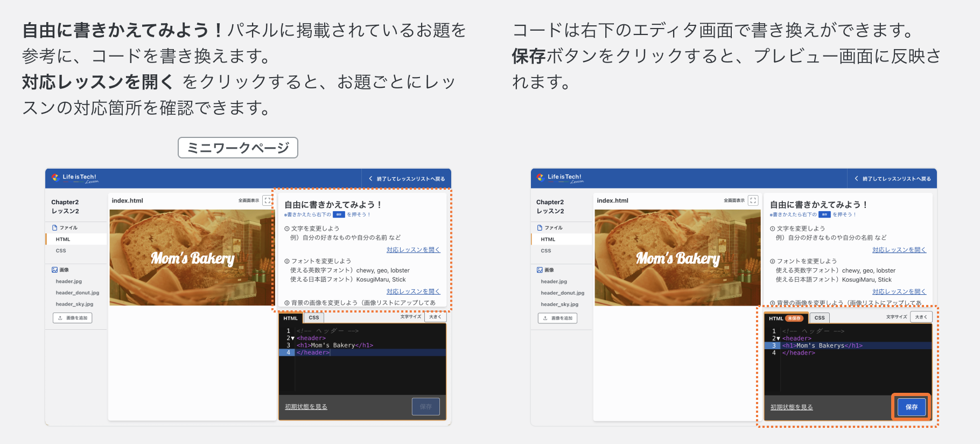Click 終了してレッスンリストへ戻る in right screenshot
Viewport: 980px width, 444px height.
pyautogui.click(x=892, y=179)
